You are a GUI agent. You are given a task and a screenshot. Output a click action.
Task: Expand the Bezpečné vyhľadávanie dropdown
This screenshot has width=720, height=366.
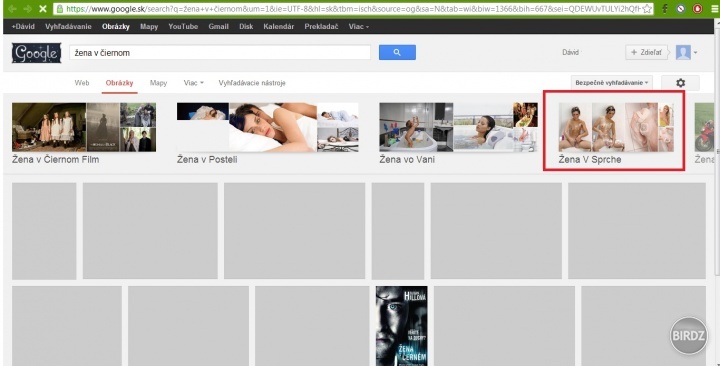(612, 83)
